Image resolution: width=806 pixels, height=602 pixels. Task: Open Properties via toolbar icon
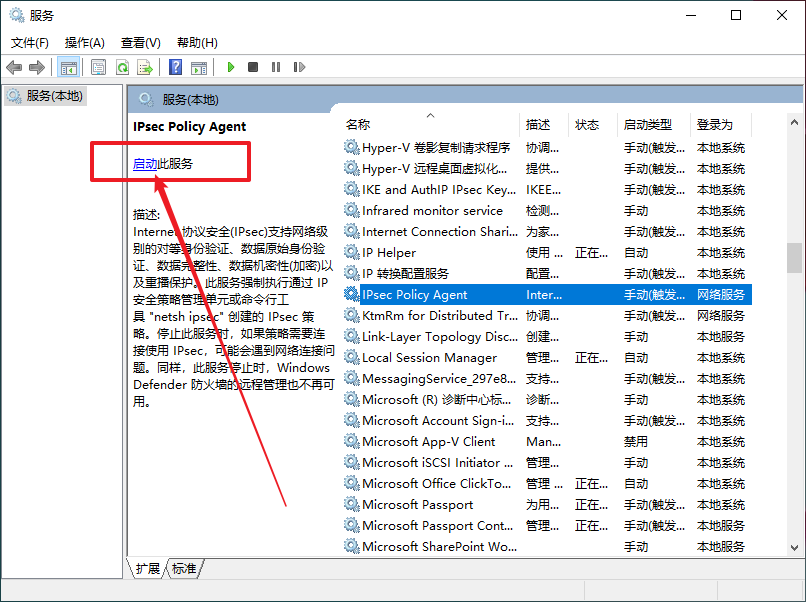point(98,67)
